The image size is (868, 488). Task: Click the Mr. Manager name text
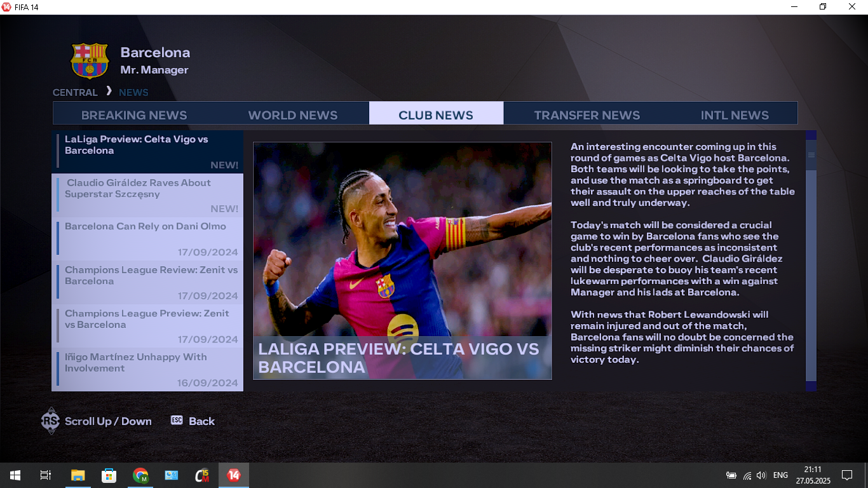[x=154, y=70]
